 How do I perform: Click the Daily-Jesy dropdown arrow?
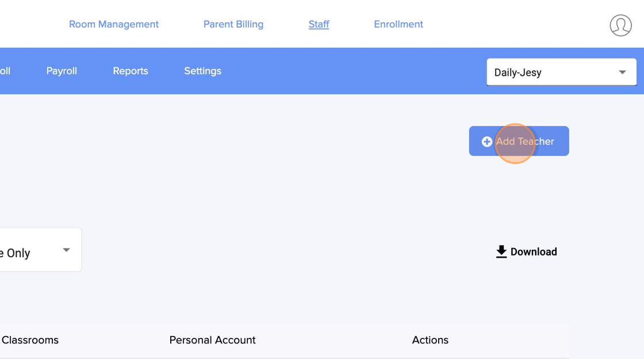pos(622,72)
